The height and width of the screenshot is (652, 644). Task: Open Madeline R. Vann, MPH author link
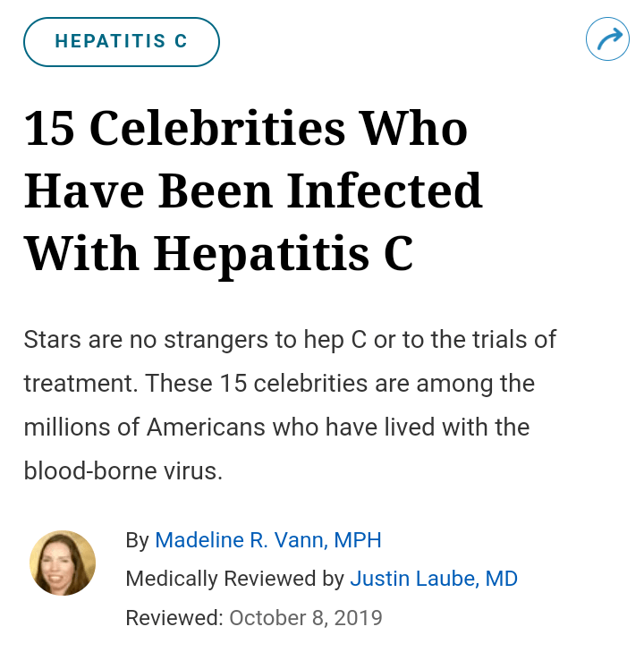coord(268,540)
